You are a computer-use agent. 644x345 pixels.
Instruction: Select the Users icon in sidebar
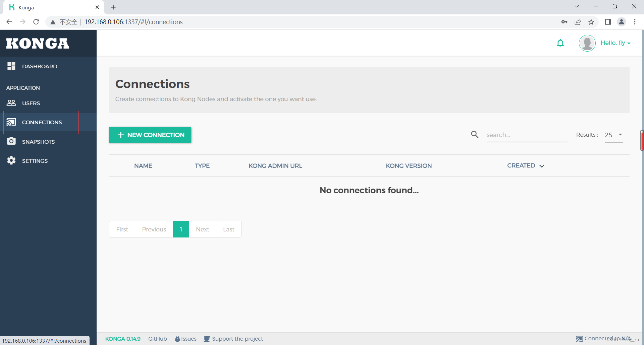click(12, 103)
